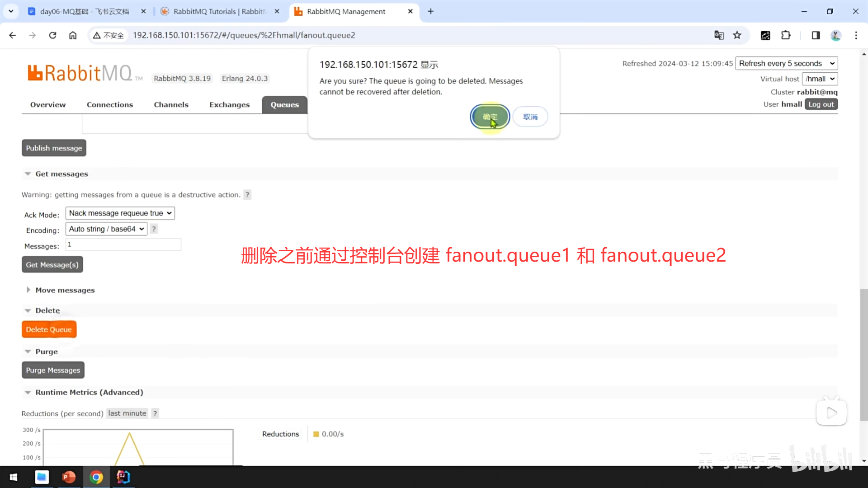
Task: Open IntelliJ IDEA from taskbar
Action: [x=123, y=477]
